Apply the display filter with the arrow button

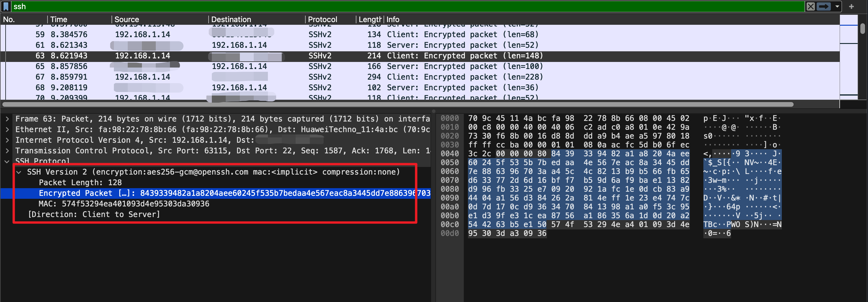point(823,6)
